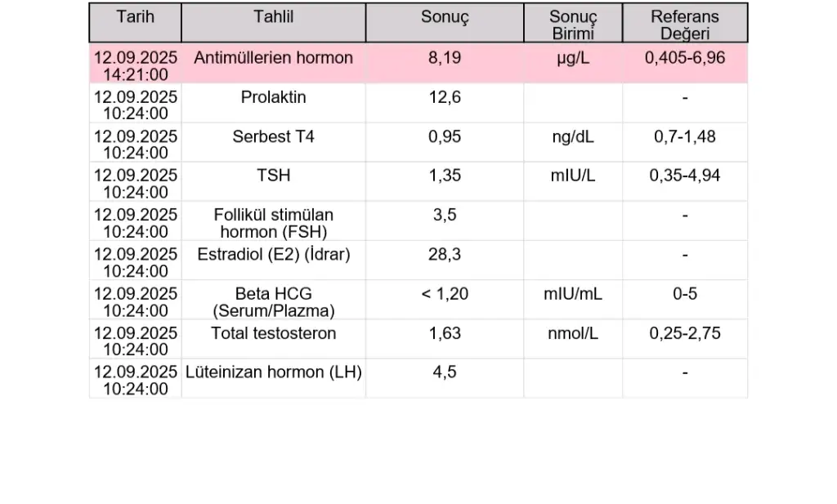837x504 pixels.
Task: Select the Follikül stimülan hormon (FSH) test name
Action: pos(273,223)
